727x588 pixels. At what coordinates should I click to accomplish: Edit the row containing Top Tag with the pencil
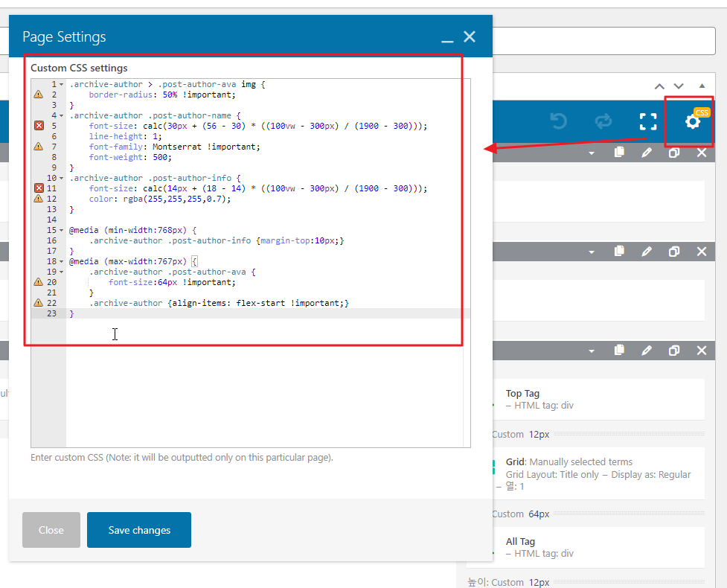coord(647,350)
